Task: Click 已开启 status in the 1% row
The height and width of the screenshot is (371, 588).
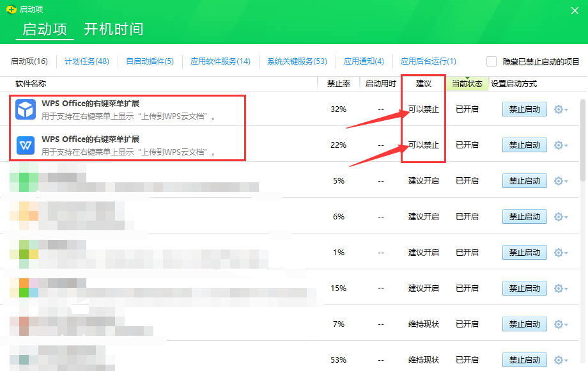Action: 467,253
